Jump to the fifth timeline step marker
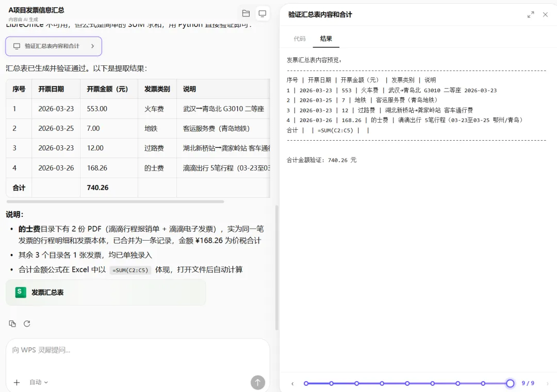This screenshot has height=392, width=557. click(407, 383)
